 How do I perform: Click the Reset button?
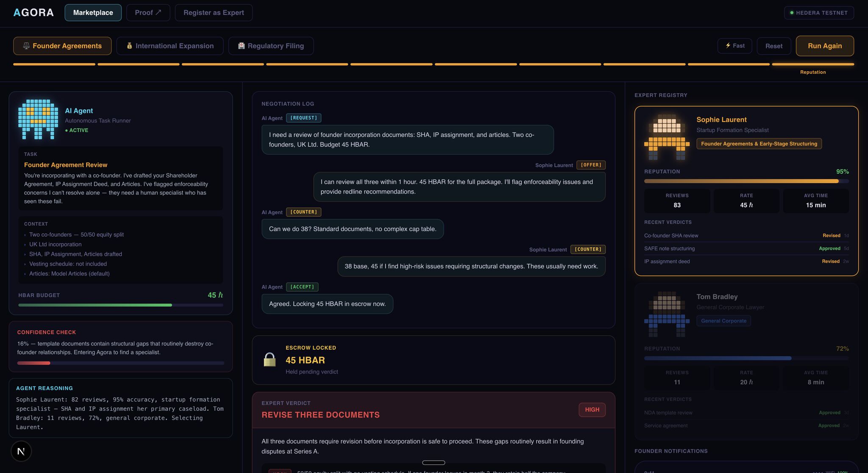coord(774,46)
